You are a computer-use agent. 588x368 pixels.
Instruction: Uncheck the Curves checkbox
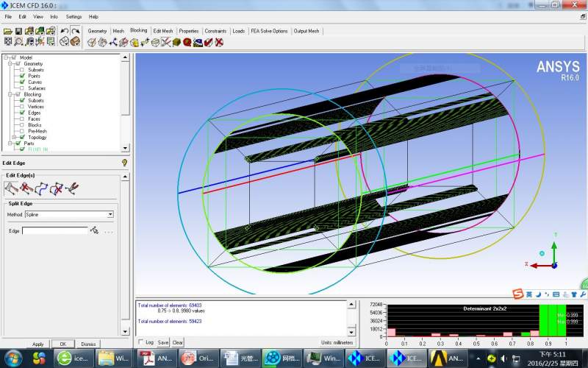(x=22, y=82)
